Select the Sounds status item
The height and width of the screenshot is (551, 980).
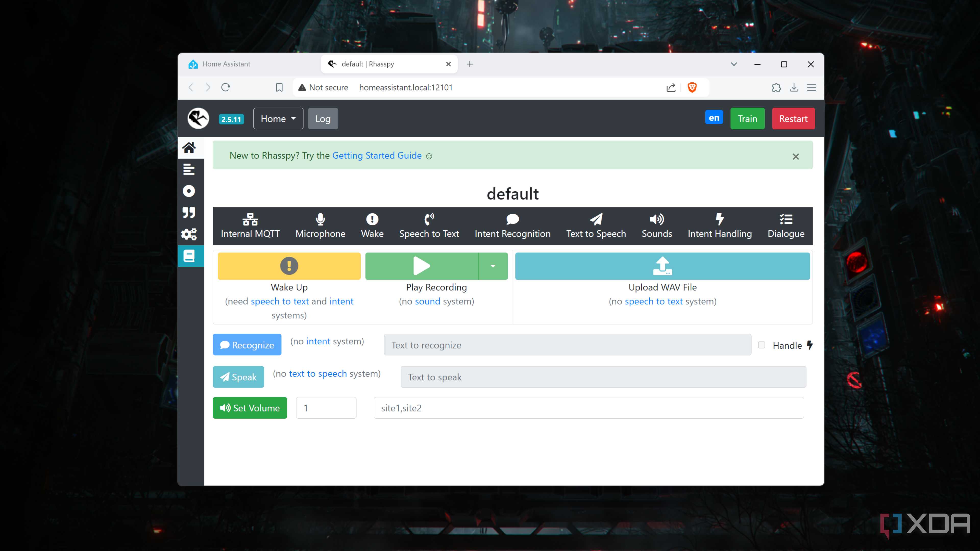[657, 226]
